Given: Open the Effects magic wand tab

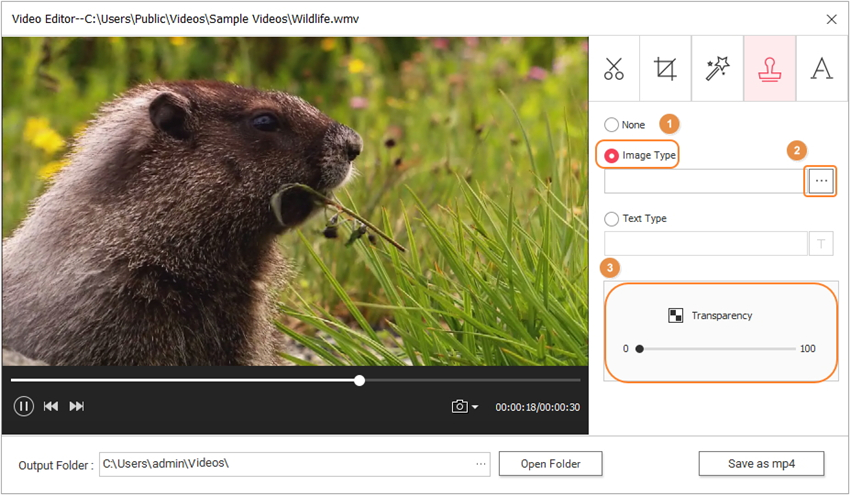Looking at the screenshot, I should pyautogui.click(x=718, y=69).
